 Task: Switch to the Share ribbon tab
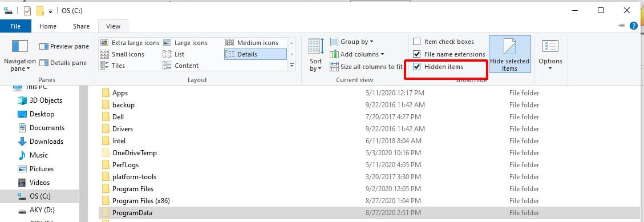(x=81, y=26)
